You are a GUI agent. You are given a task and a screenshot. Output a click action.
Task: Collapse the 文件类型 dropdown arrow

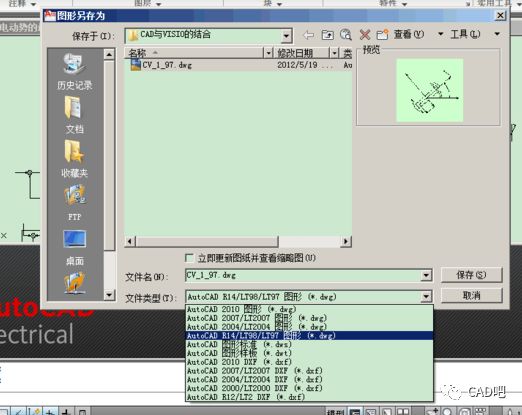[x=426, y=296]
